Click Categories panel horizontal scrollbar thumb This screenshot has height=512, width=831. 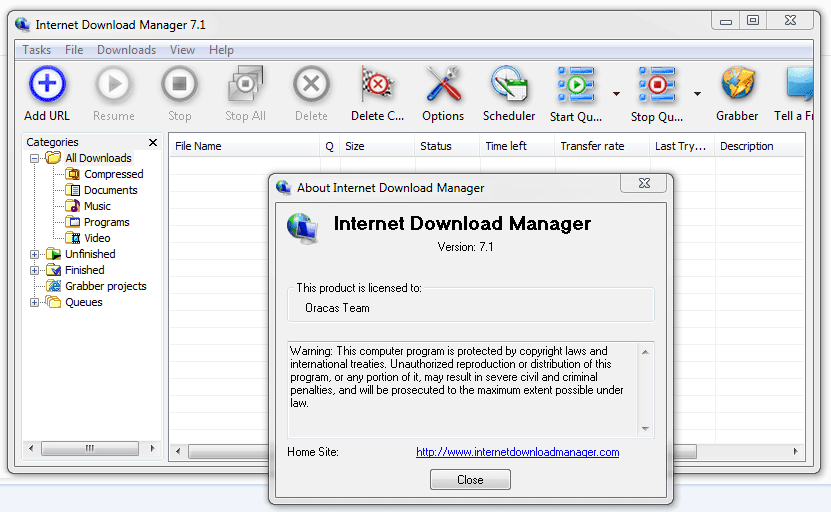point(90,448)
